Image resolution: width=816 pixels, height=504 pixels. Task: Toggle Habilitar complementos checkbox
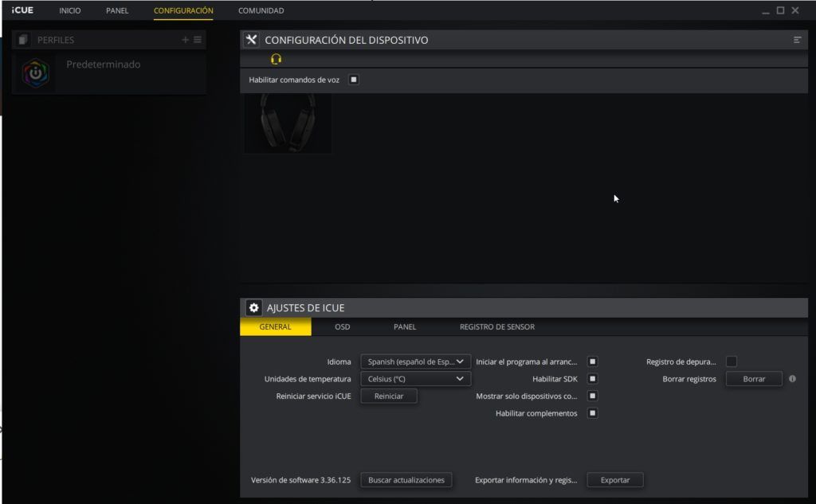592,413
